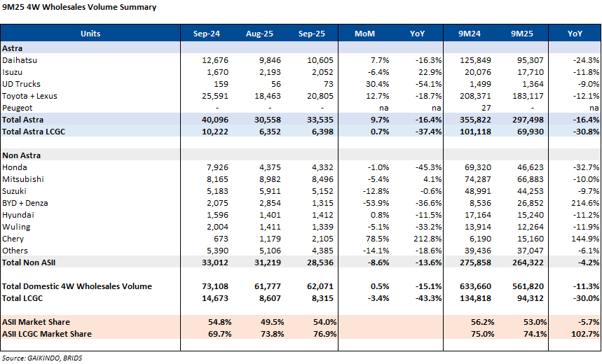
Task: Select Total Domestic Sep-24 value 73,108
Action: pyautogui.click(x=215, y=286)
